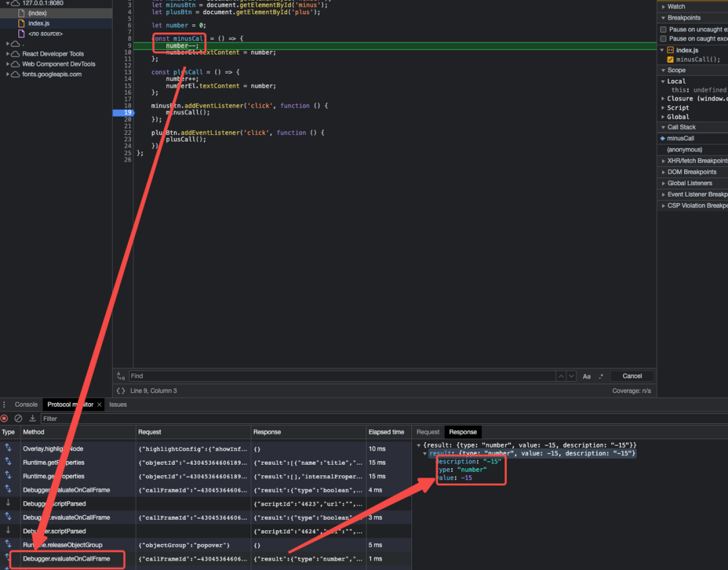The height and width of the screenshot is (570, 728).
Task: Go to previous find match arrow
Action: point(561,376)
